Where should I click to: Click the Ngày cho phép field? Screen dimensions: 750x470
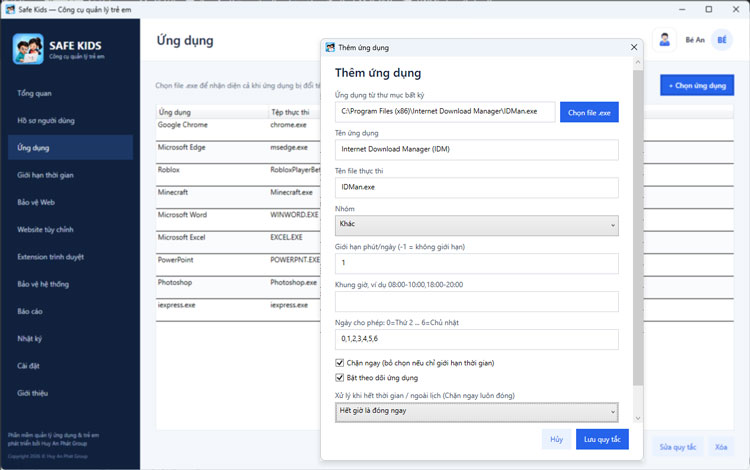point(476,339)
